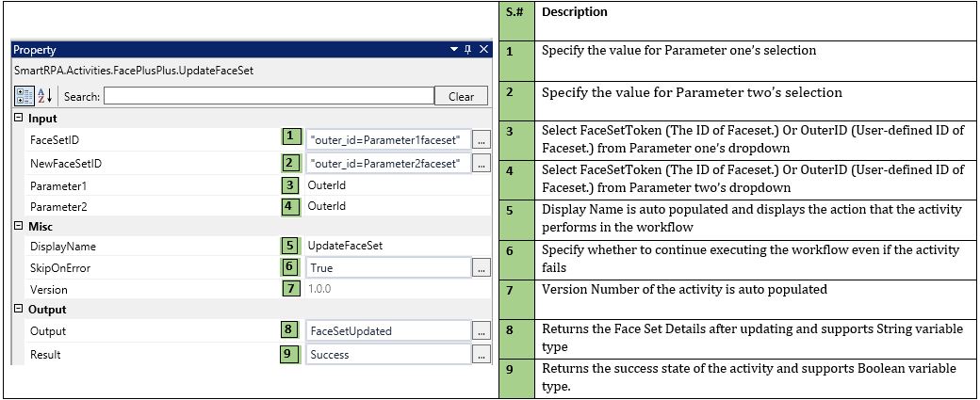Click the FaceSetUpdated output value field

(387, 331)
